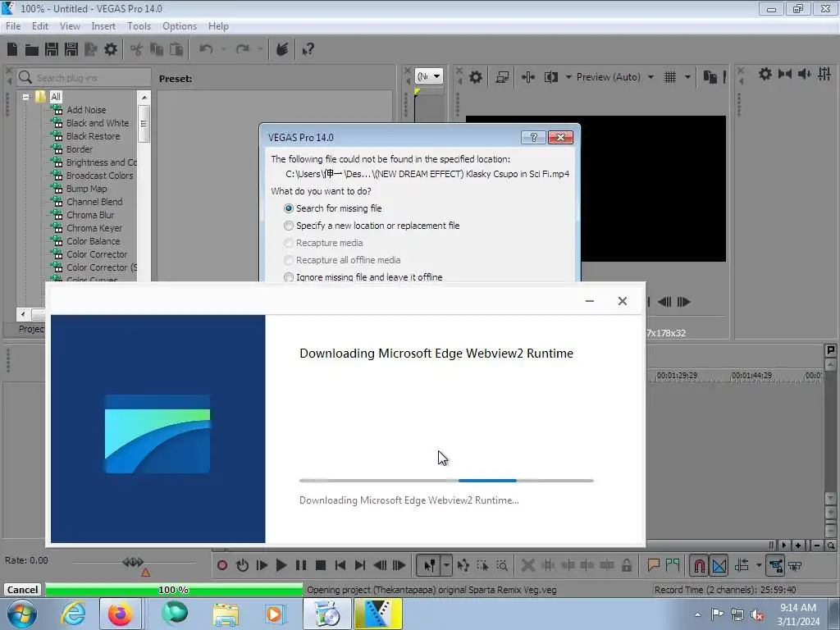The width and height of the screenshot is (840, 630).
Task: Select the Zoom Edit tool magnifier
Action: [502, 565]
